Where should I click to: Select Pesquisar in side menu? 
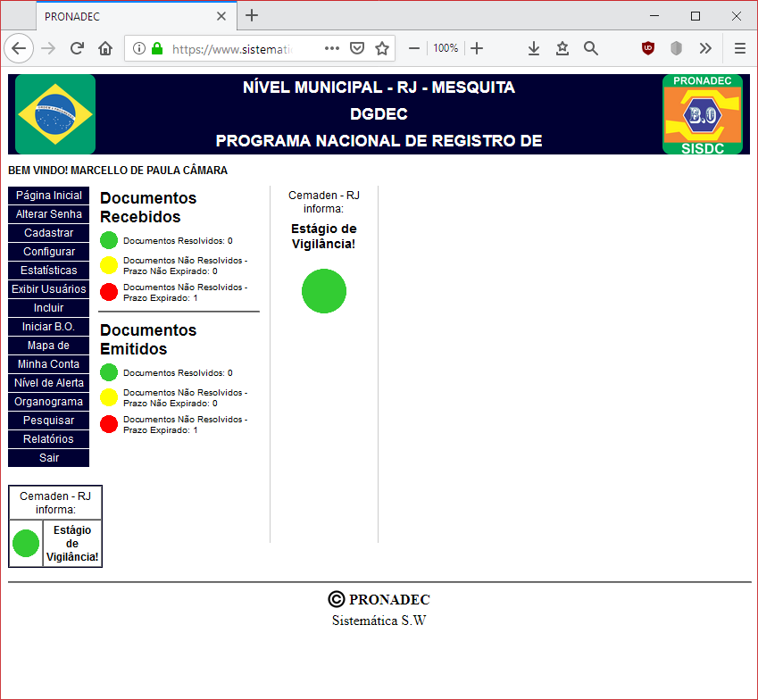coord(49,421)
